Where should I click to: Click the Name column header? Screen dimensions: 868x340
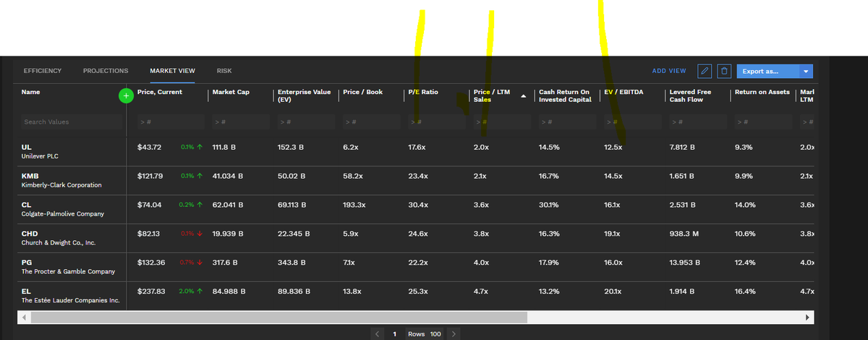[30, 92]
